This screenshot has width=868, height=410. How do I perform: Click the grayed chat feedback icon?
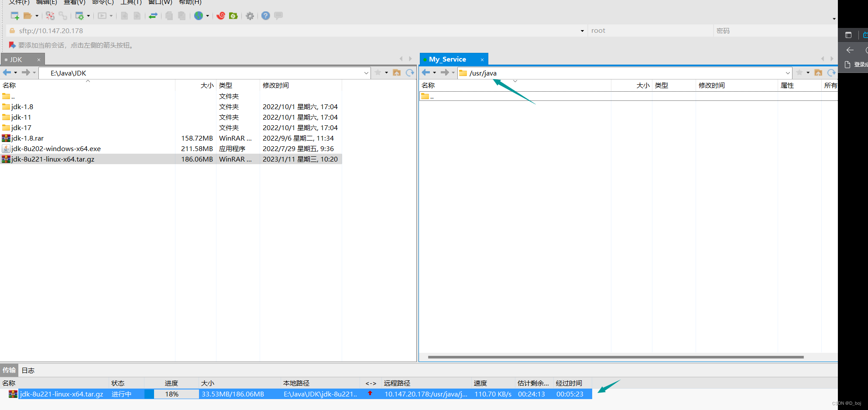pos(278,16)
